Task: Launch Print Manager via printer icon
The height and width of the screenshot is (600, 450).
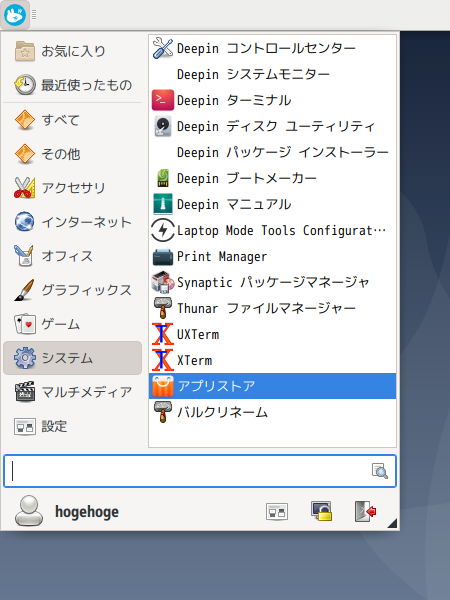Action: coord(163,256)
